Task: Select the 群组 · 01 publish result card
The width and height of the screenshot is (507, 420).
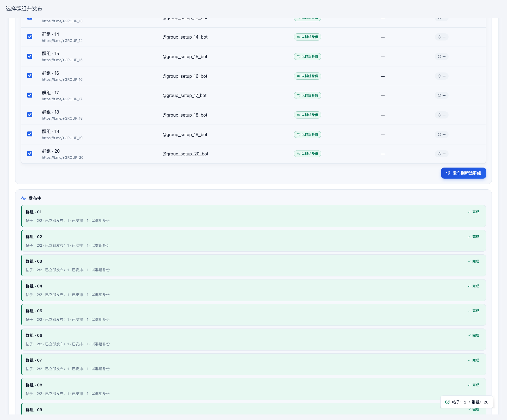Action: pyautogui.click(x=253, y=216)
